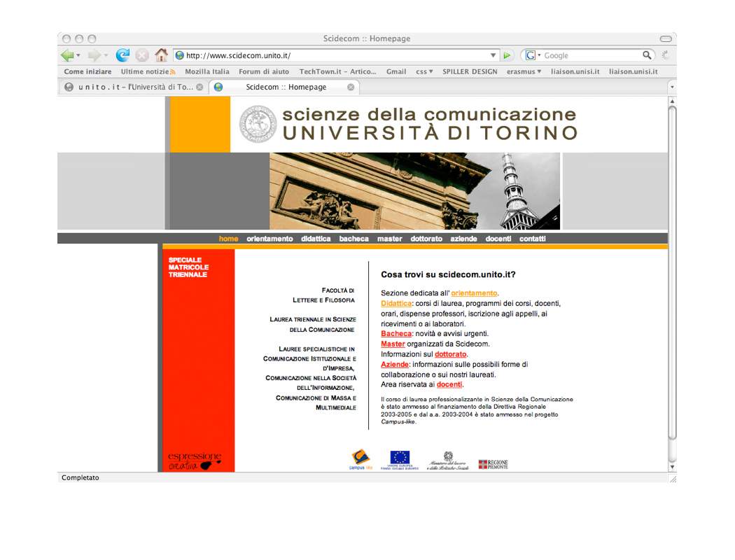This screenshot has height=560, width=735.
Task: Click the scrollbar up arrow
Action: [672, 101]
